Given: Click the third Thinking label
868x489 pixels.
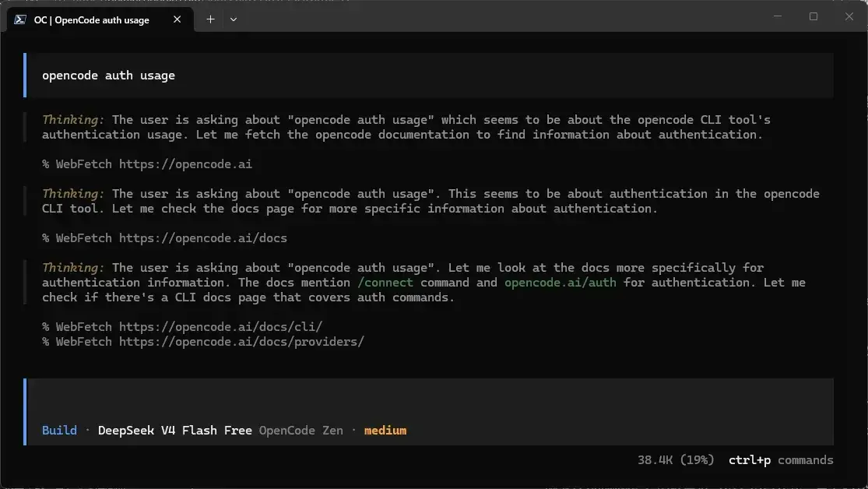Looking at the screenshot, I should point(73,268).
